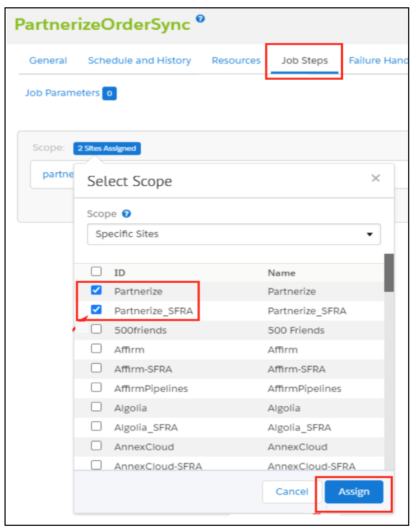Viewport: 416px width, 532px height.
Task: Click 'Algolia' ID text
Action: point(131,408)
